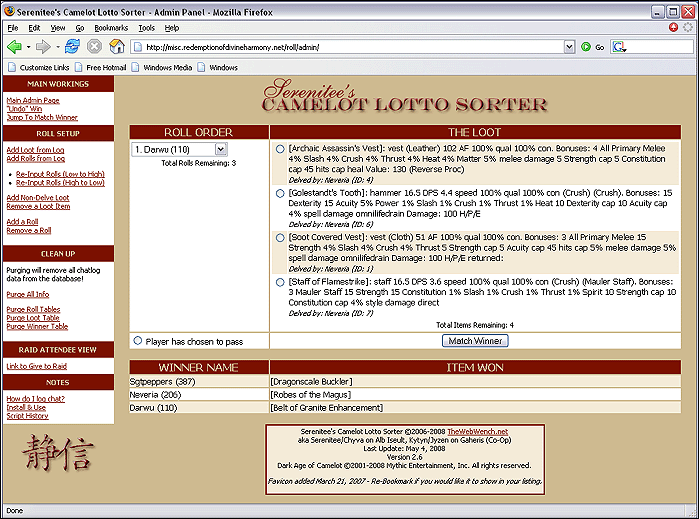Click the Stop loading icon

point(94,47)
